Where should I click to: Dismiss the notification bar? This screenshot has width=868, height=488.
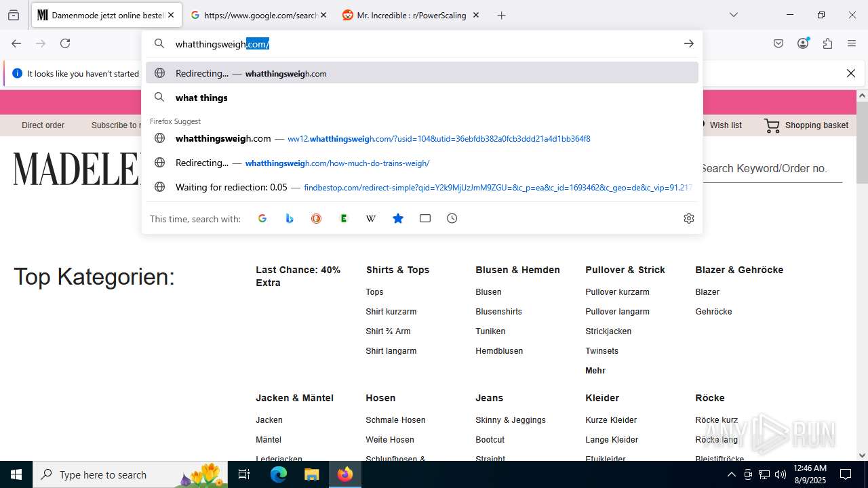(x=851, y=73)
